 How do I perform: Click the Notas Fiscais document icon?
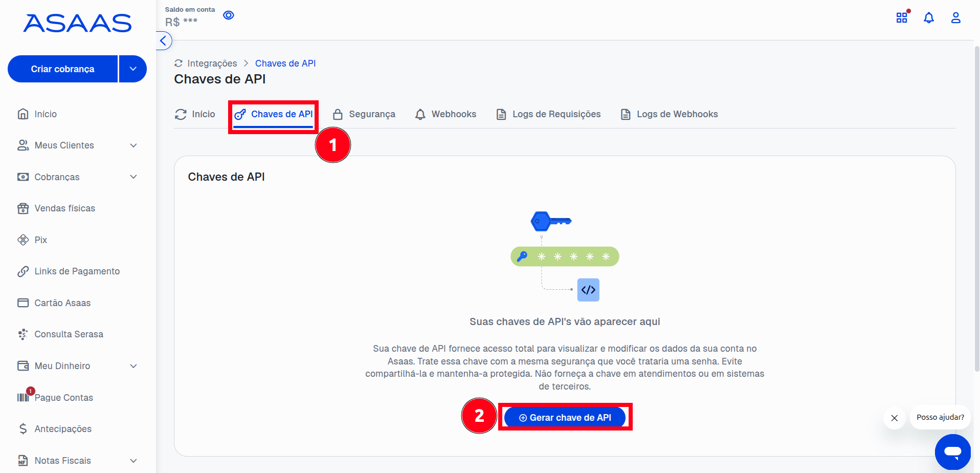pos(23,461)
